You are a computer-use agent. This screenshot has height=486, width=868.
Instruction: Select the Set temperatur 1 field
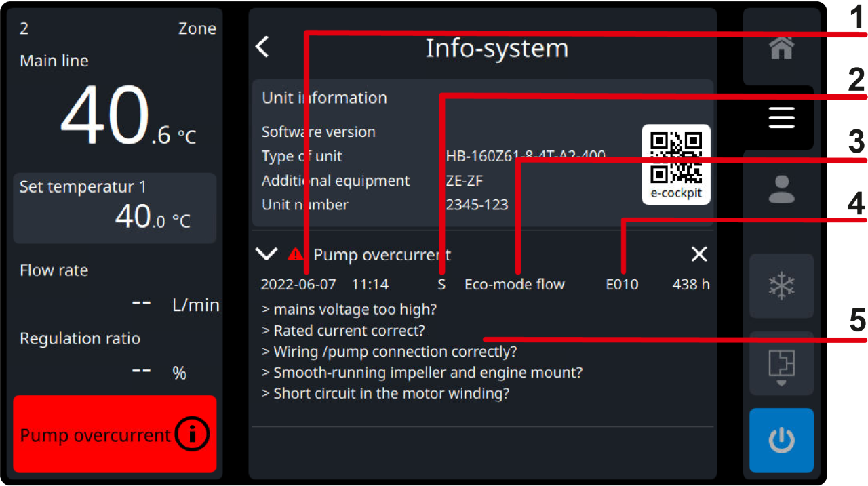(115, 207)
